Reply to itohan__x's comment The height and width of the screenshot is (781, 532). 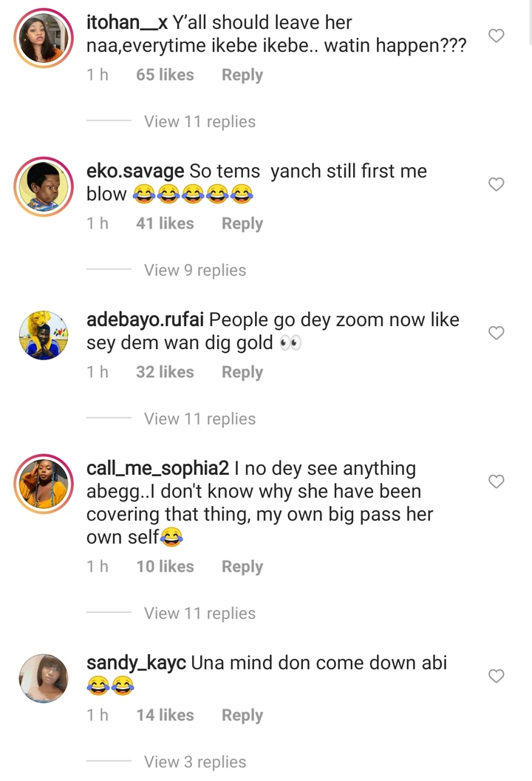point(242,75)
